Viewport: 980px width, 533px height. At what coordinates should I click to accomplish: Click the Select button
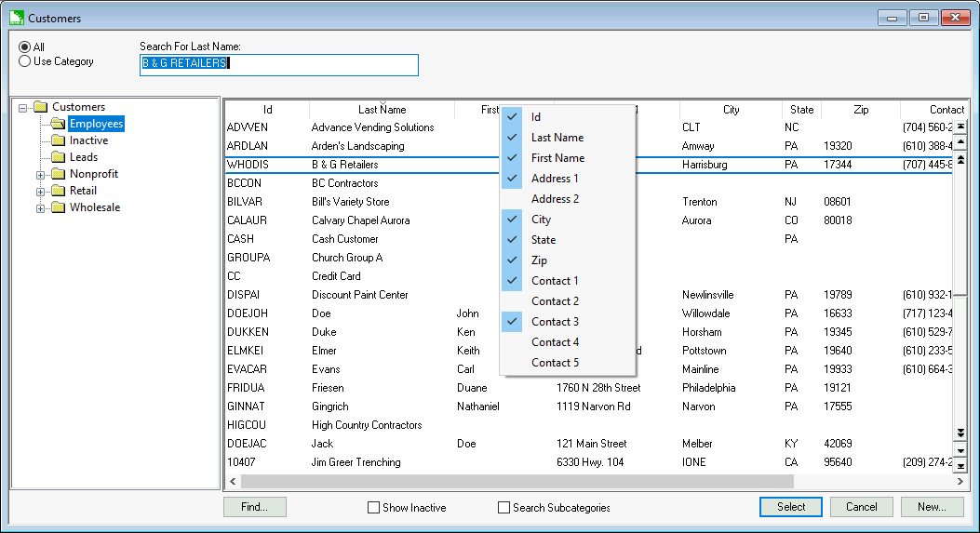click(791, 507)
